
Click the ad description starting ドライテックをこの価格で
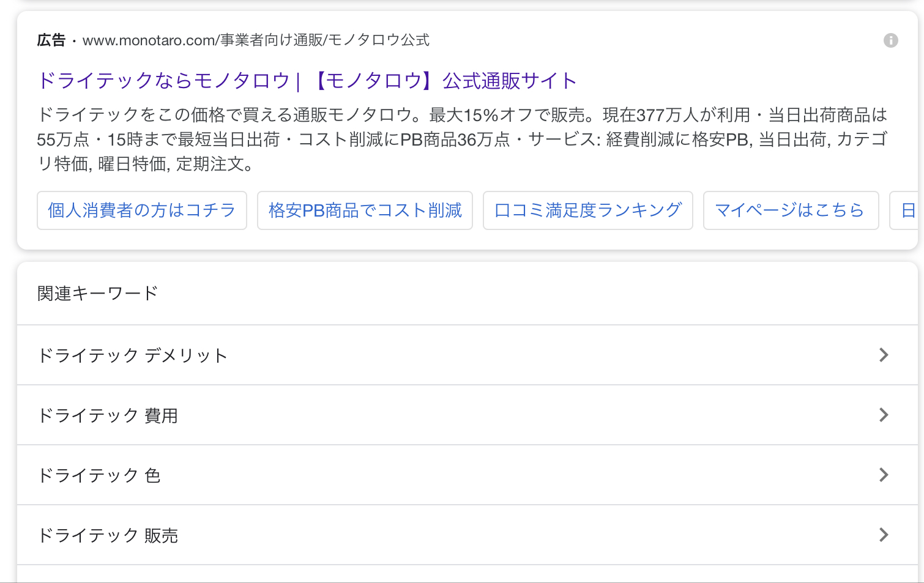pos(462,139)
